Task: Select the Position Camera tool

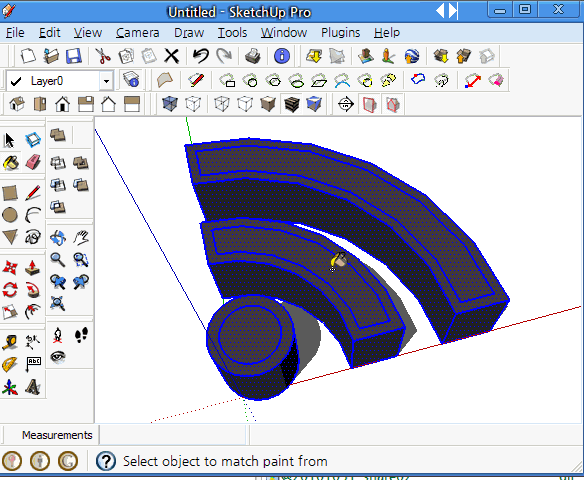Action: click(x=58, y=335)
